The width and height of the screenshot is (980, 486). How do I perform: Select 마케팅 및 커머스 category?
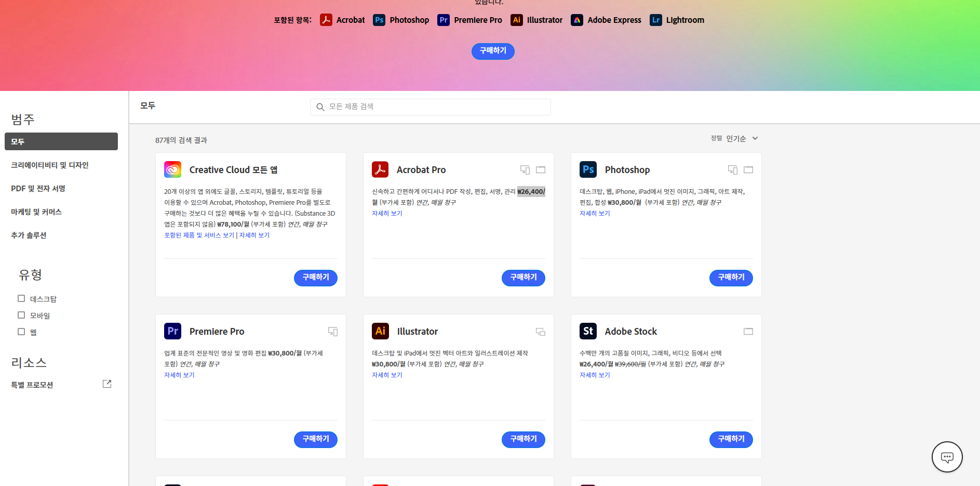point(36,212)
